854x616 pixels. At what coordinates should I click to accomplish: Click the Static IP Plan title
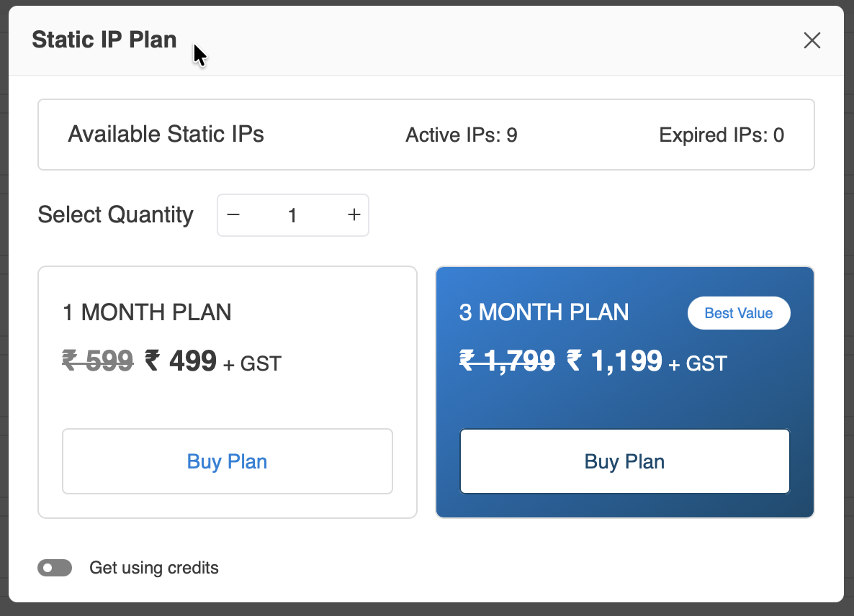[104, 40]
